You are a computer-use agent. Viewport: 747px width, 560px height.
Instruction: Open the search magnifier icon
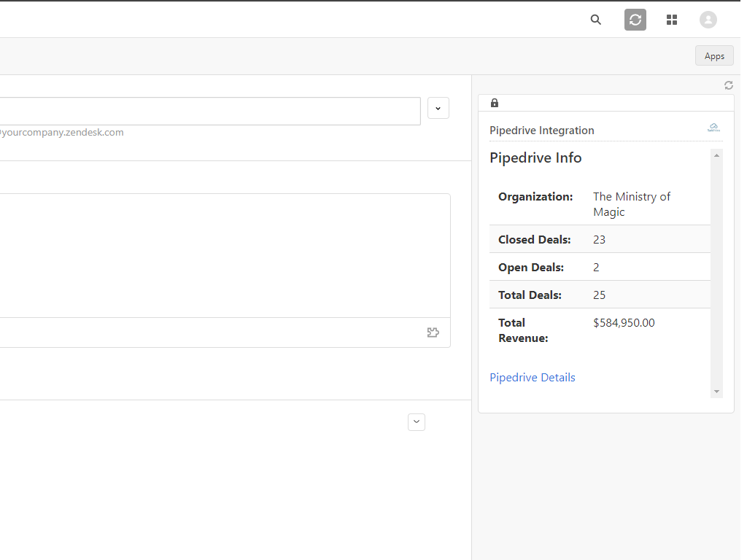(596, 20)
